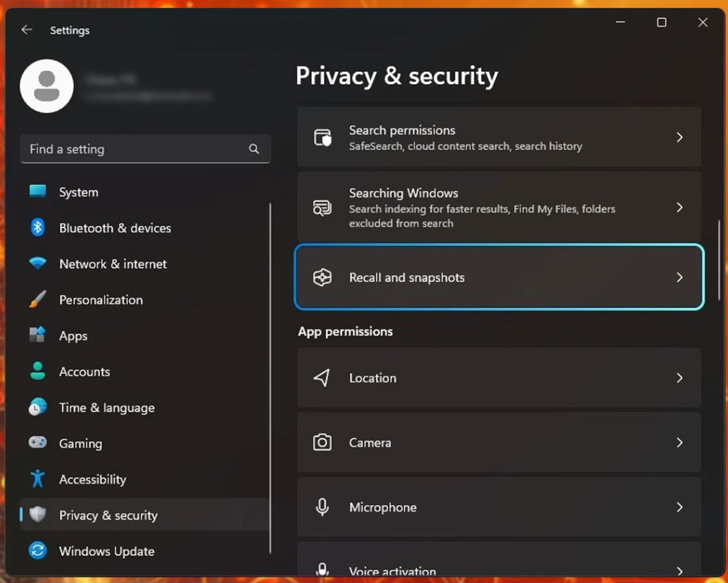Click the Camera icon
The image size is (728, 583).
tap(322, 442)
